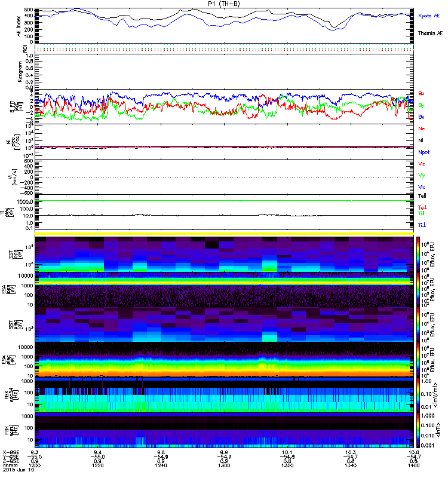This screenshot has height=478, width=448.
Task: Click the red 'Ne' legend label
Action: point(422,128)
